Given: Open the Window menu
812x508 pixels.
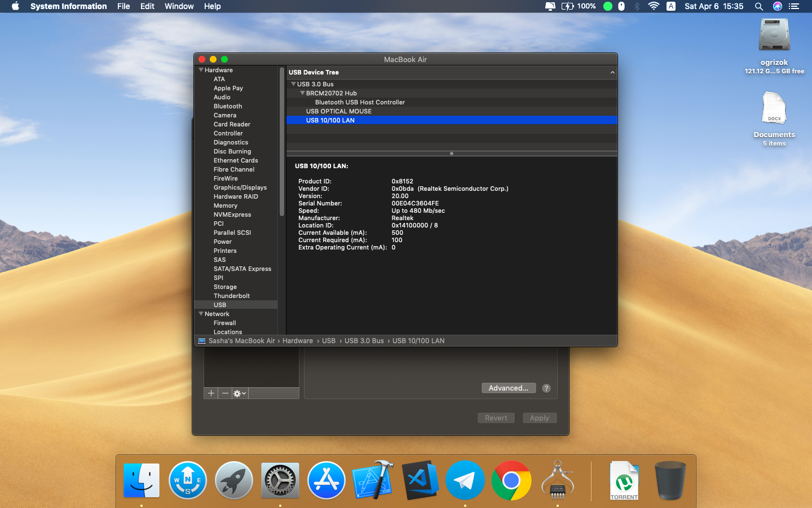Looking at the screenshot, I should click(x=179, y=6).
